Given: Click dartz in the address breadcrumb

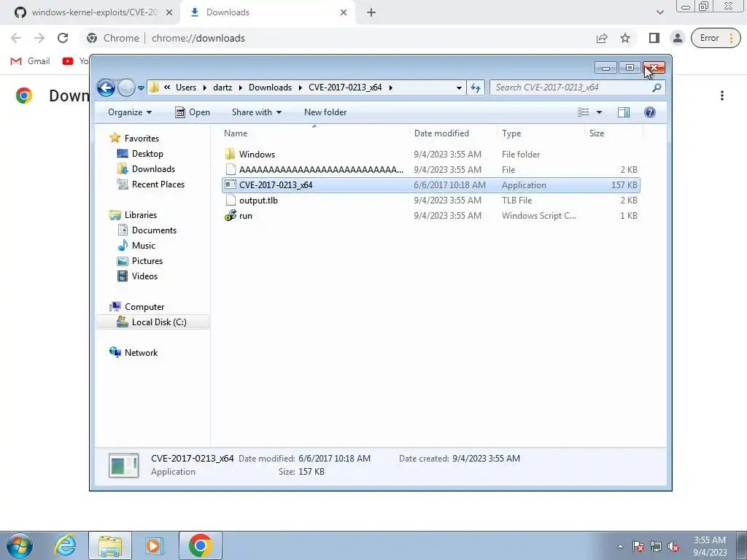Looking at the screenshot, I should coord(222,87).
